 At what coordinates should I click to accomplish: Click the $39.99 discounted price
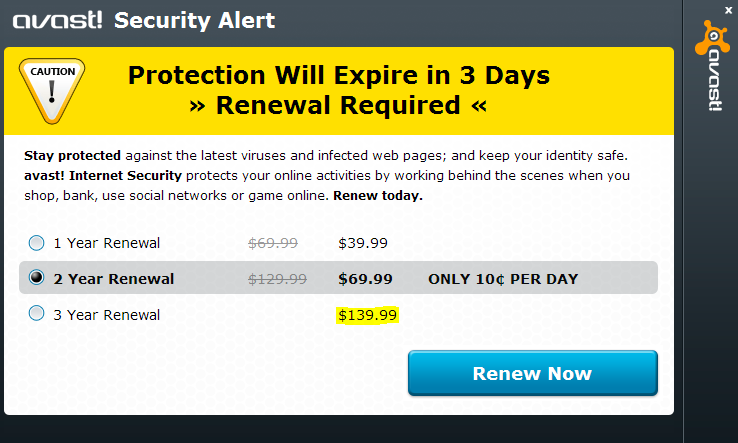363,243
